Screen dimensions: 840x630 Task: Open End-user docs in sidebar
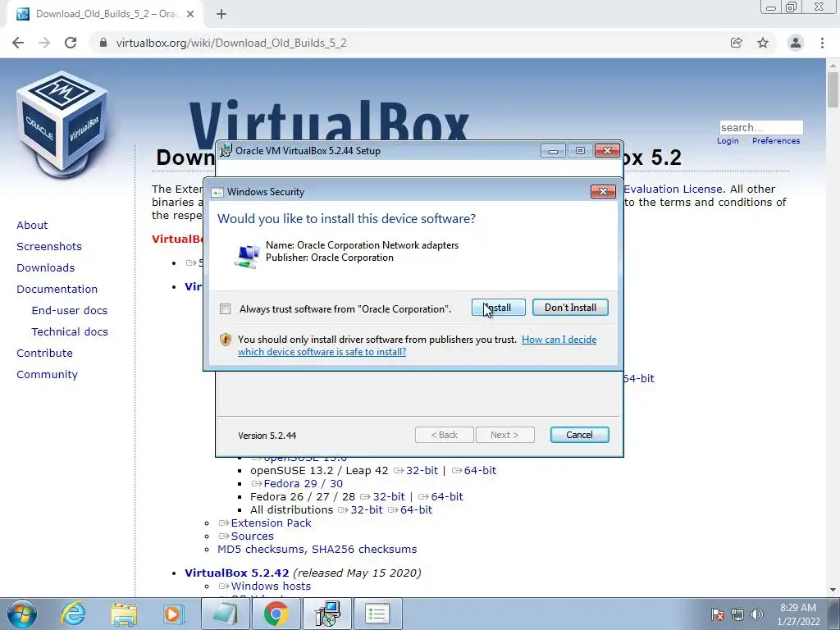click(x=70, y=311)
